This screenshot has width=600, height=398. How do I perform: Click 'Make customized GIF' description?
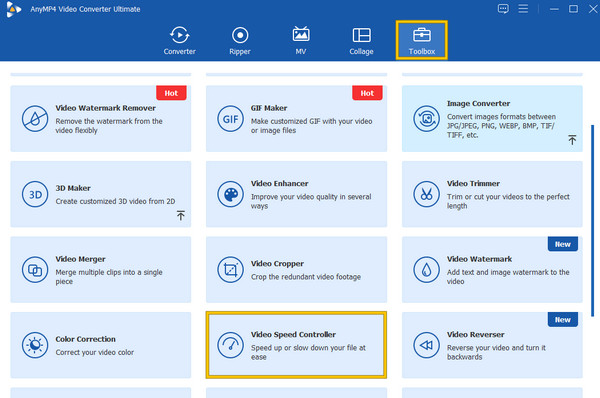pos(311,126)
